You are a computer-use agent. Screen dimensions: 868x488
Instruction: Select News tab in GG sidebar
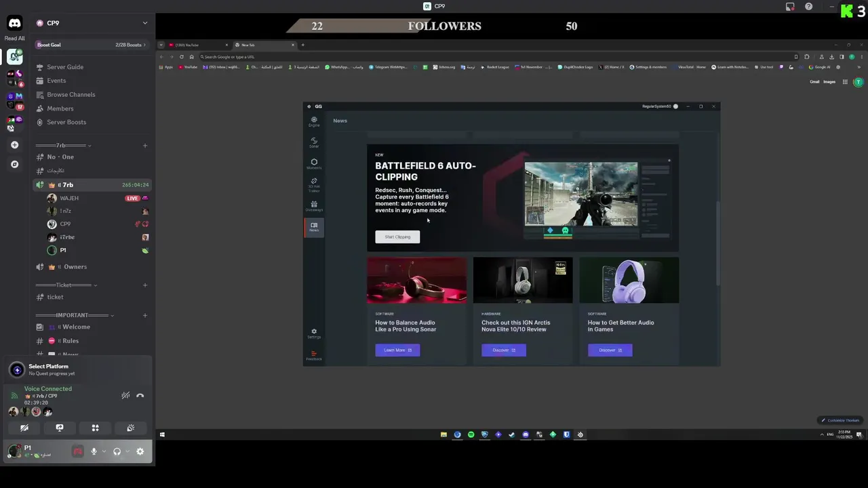tap(314, 227)
